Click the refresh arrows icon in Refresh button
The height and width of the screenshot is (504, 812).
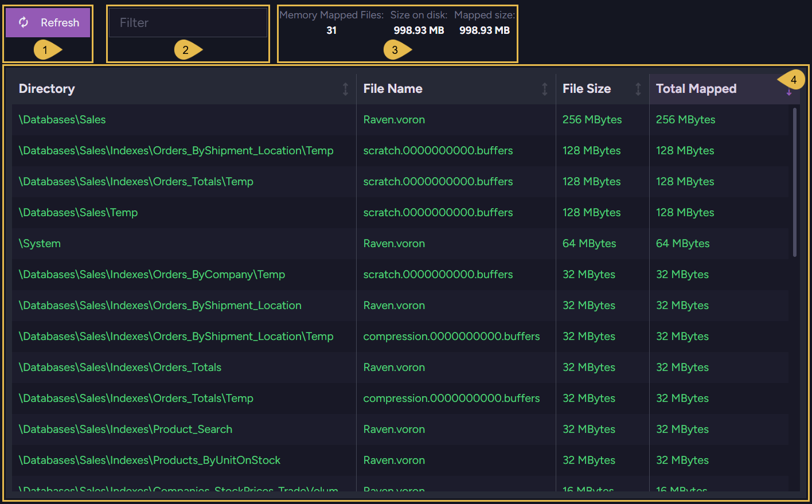(24, 22)
